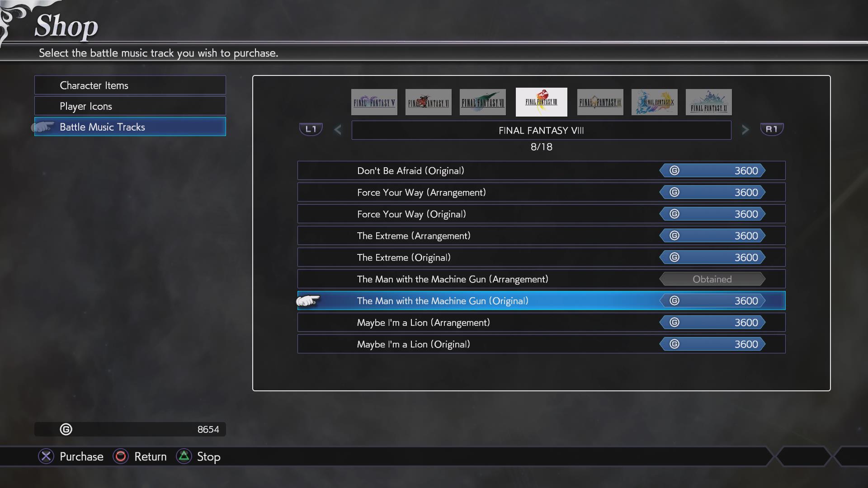Go to next game with right arrow
Viewport: 868px width, 488px height.
click(745, 130)
